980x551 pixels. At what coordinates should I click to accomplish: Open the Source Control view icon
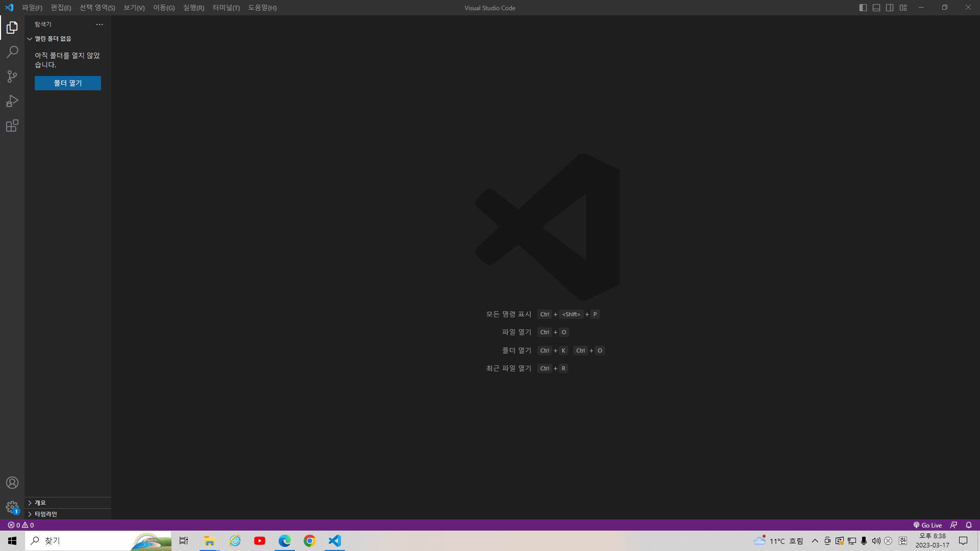tap(12, 77)
